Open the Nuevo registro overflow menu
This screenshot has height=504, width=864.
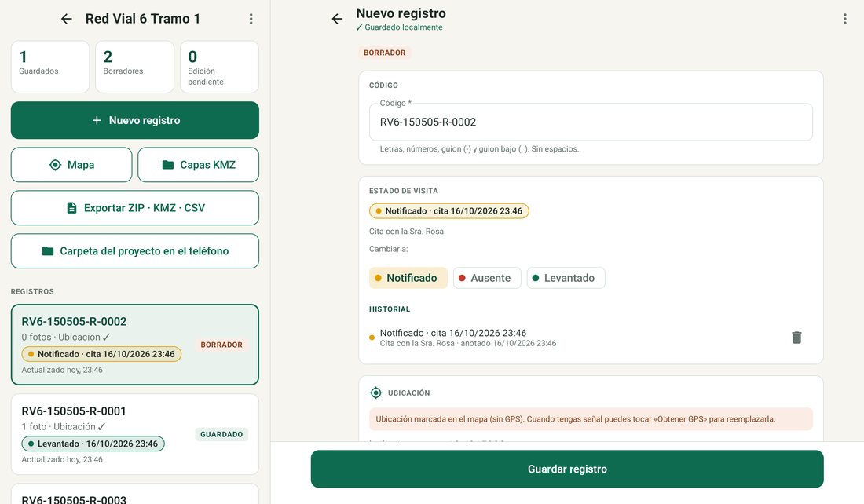pos(844,20)
